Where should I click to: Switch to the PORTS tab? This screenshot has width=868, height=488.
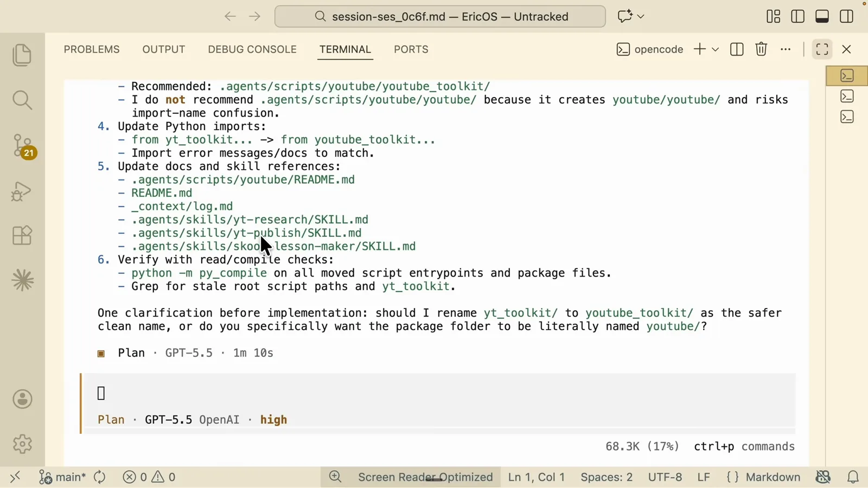coord(411,49)
